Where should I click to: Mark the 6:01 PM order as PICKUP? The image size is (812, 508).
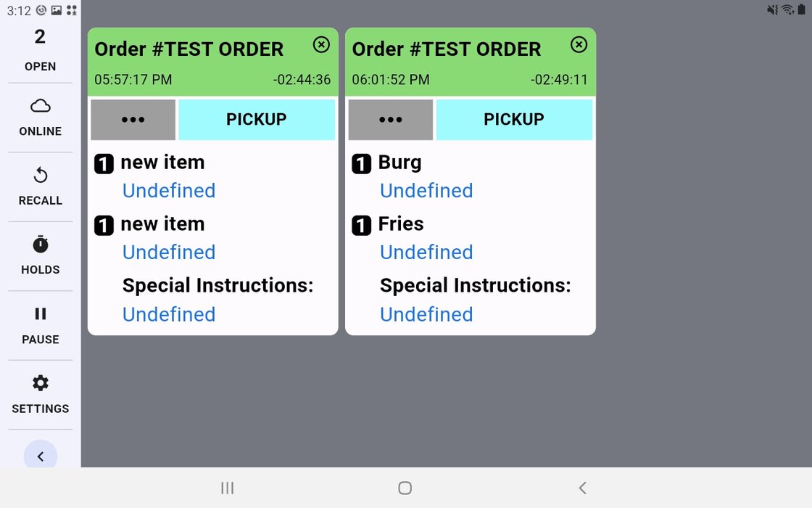click(515, 119)
